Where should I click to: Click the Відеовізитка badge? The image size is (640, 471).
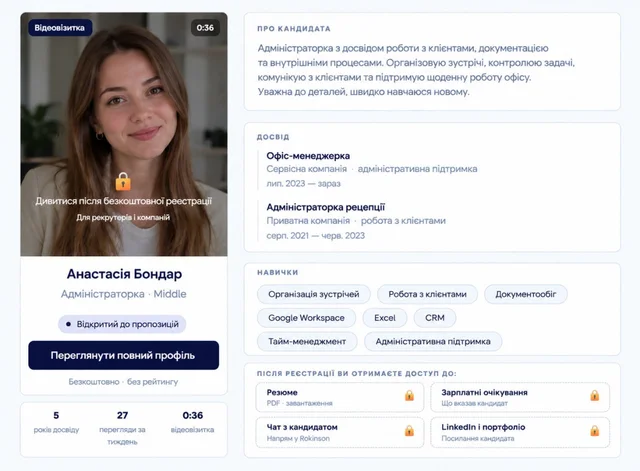pos(60,28)
